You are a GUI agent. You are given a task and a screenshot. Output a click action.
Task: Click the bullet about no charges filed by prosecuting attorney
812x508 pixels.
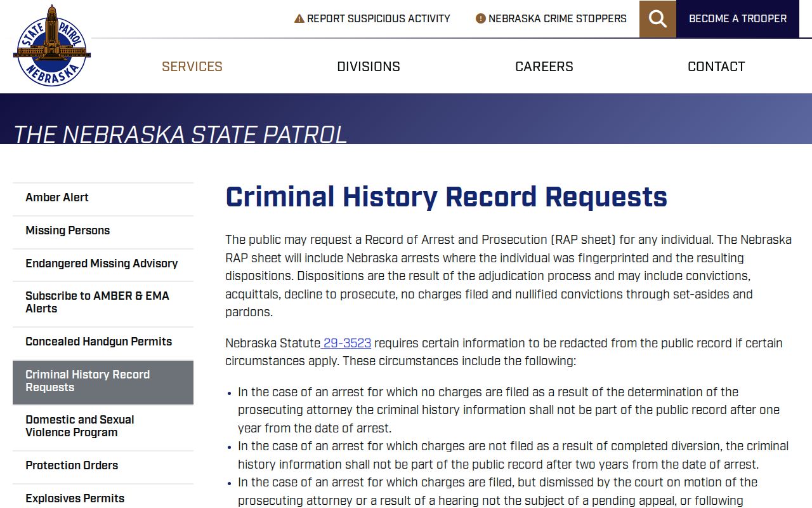(509, 410)
